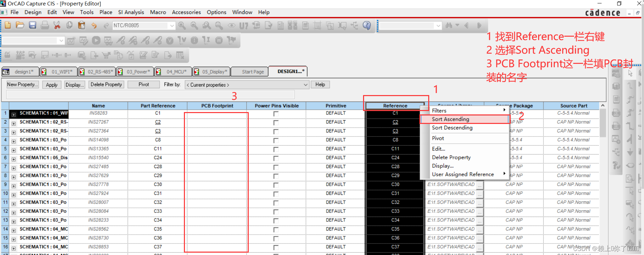This screenshot has width=644, height=255.
Task: Click the Pivot button
Action: click(x=144, y=85)
